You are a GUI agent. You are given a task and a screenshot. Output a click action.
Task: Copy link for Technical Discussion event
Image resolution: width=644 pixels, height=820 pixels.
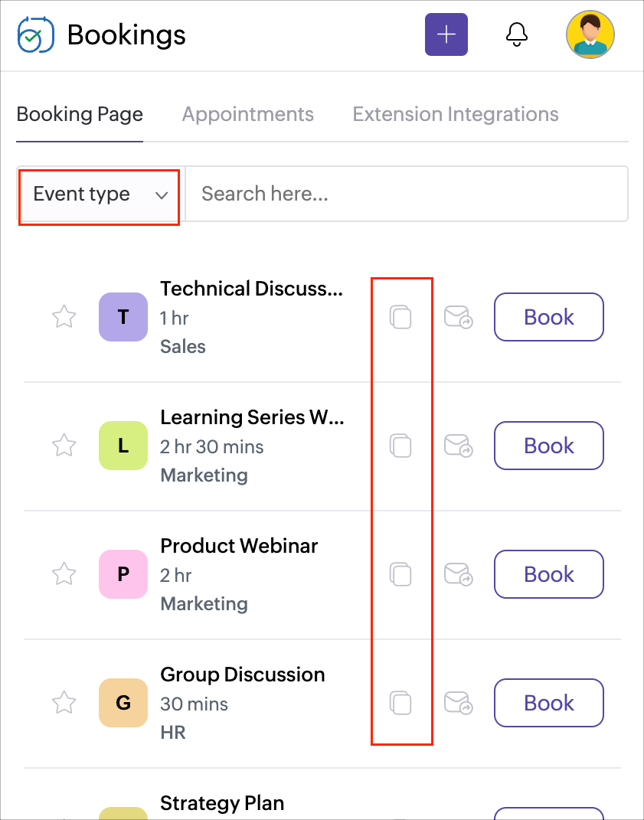pyautogui.click(x=401, y=317)
